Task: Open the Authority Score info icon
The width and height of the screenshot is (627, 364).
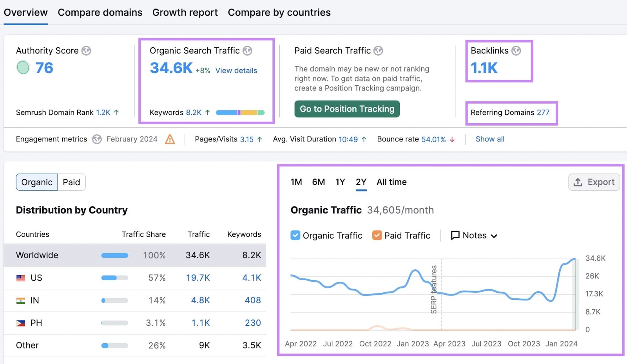Action: tap(87, 50)
